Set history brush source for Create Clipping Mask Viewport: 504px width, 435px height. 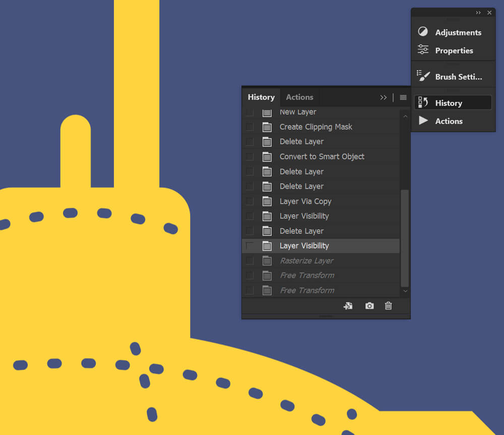(249, 127)
